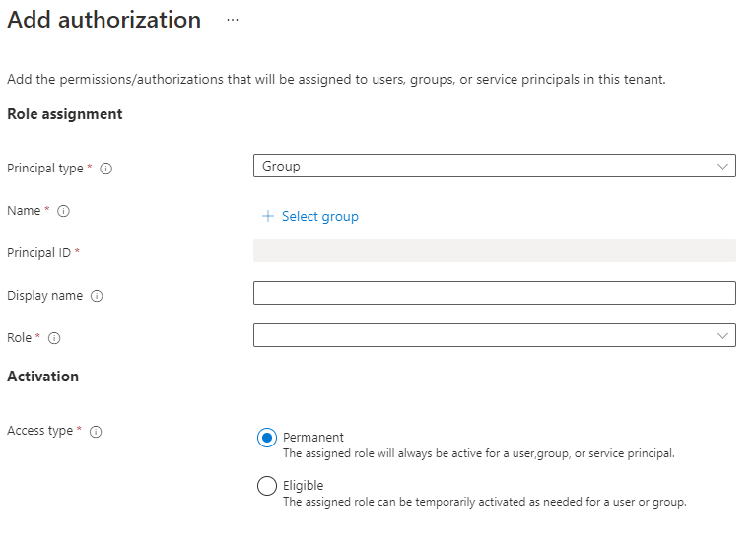Click the Eligible option description text
The image size is (756, 548).
(484, 502)
